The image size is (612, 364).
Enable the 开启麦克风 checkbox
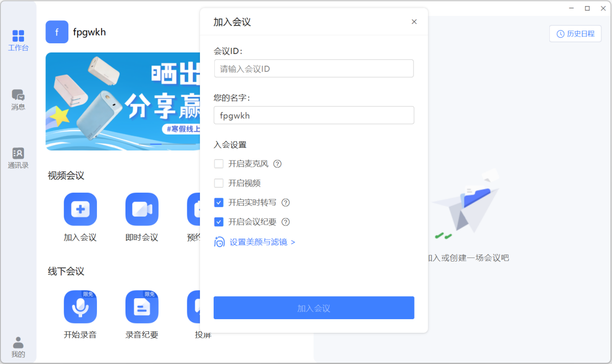pos(219,164)
